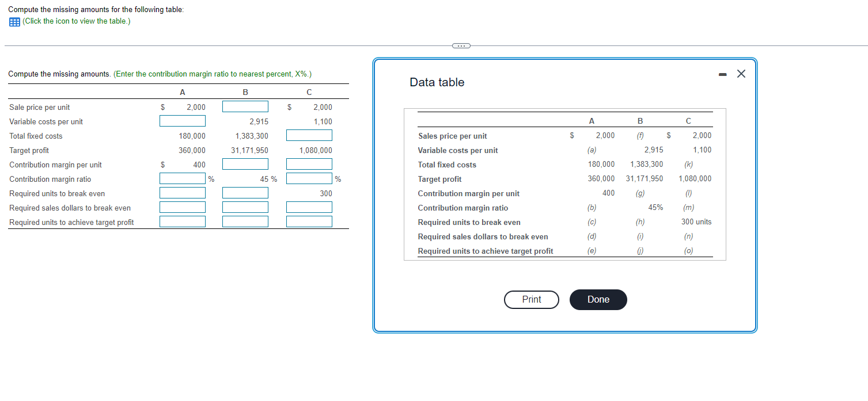This screenshot has height=401, width=868.
Task: Select the Total fixed costs field in column C
Action: click(309, 135)
